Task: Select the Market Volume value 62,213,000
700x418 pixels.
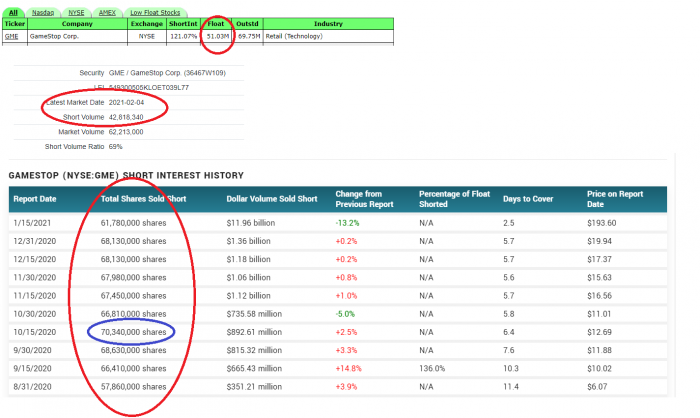Action: point(126,132)
